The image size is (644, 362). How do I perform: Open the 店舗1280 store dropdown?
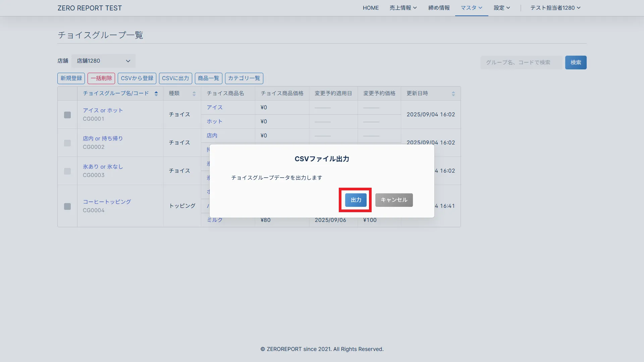click(103, 61)
